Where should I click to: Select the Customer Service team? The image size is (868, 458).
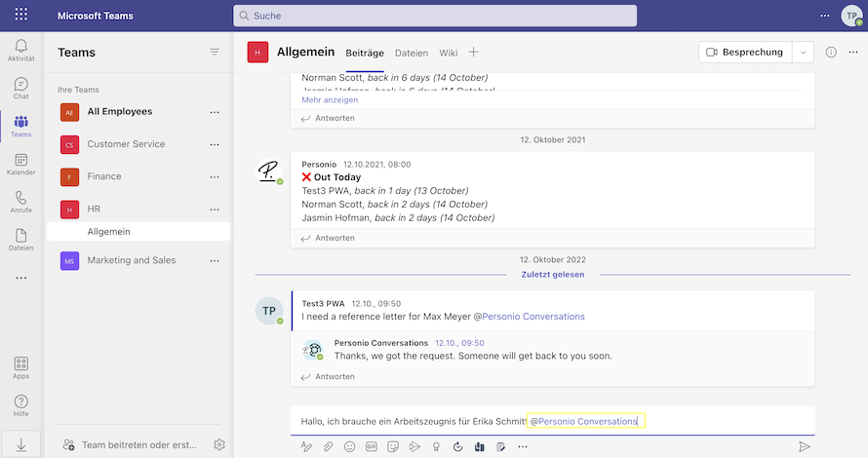(126, 144)
